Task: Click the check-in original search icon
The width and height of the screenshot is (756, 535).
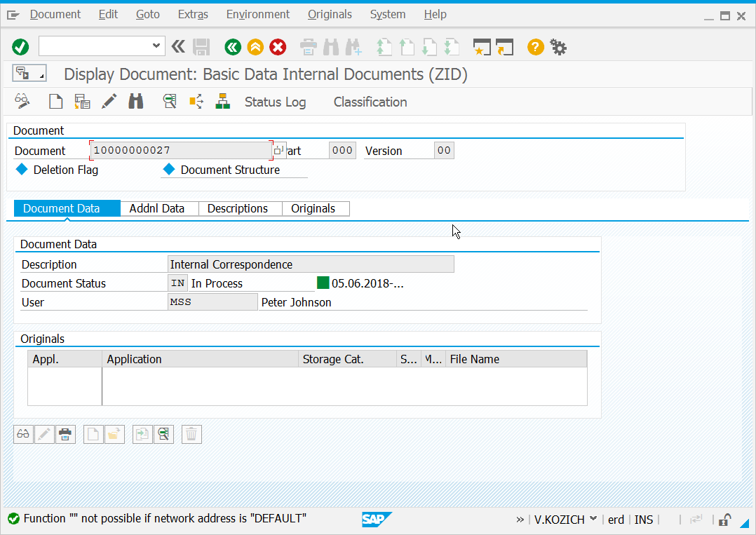Action: click(x=164, y=434)
